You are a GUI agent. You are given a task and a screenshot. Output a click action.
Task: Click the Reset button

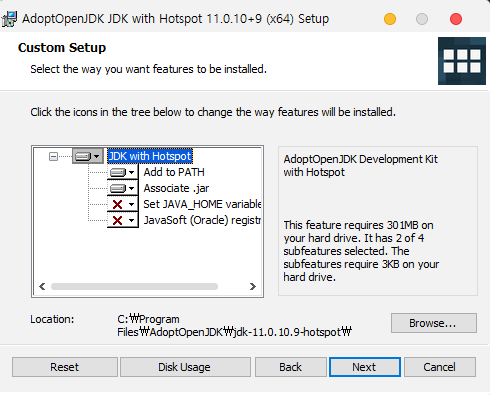click(65, 367)
